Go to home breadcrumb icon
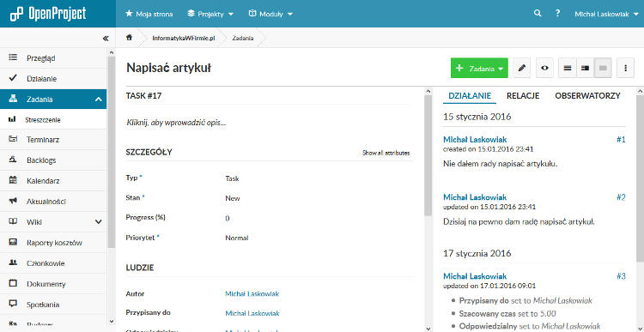 click(129, 38)
